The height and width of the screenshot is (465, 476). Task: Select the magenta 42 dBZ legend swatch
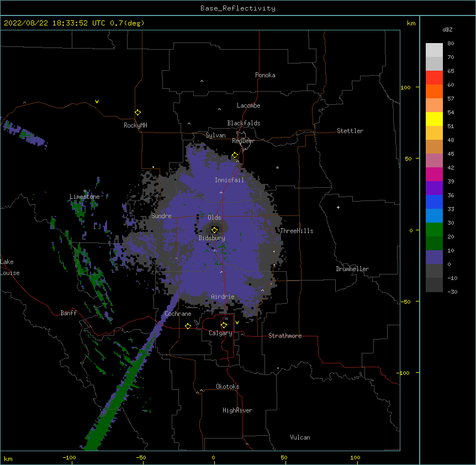click(434, 174)
